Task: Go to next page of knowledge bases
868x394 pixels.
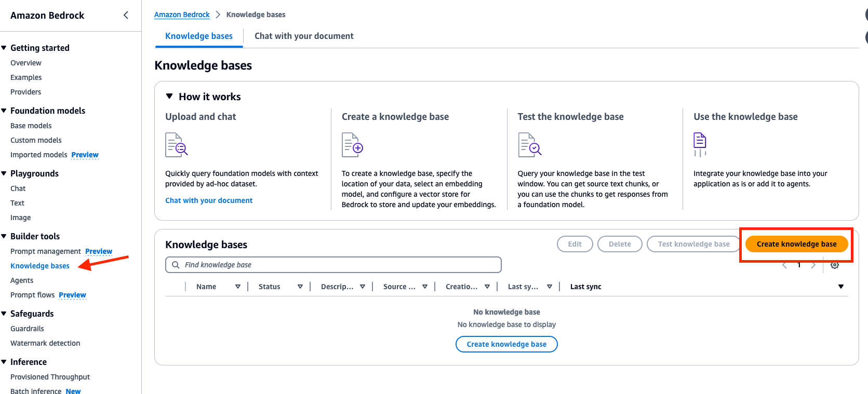Action: point(813,265)
